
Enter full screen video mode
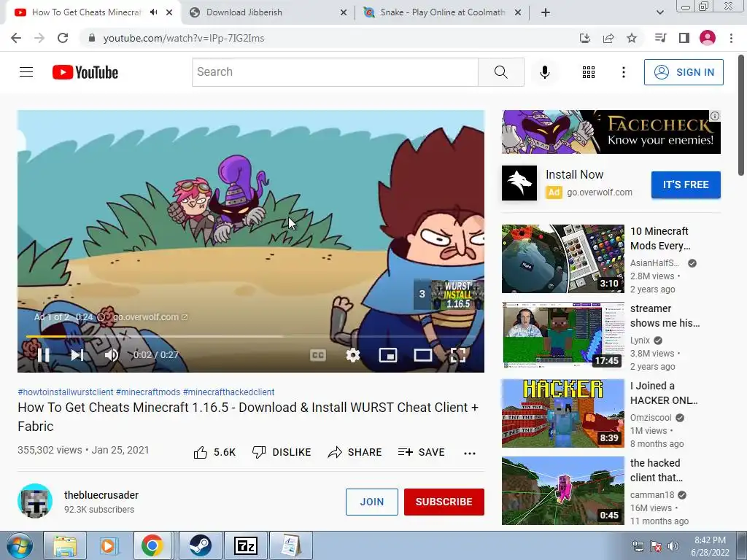tap(458, 355)
